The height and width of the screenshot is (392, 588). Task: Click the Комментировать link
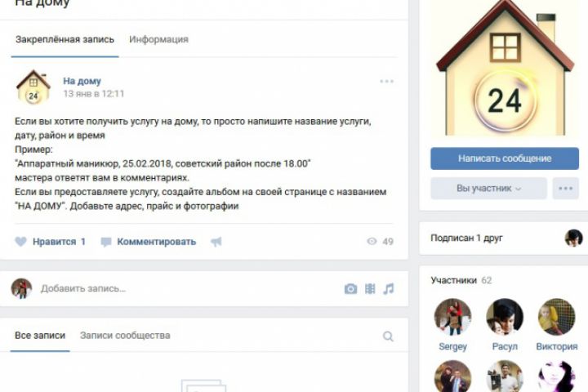pos(156,242)
